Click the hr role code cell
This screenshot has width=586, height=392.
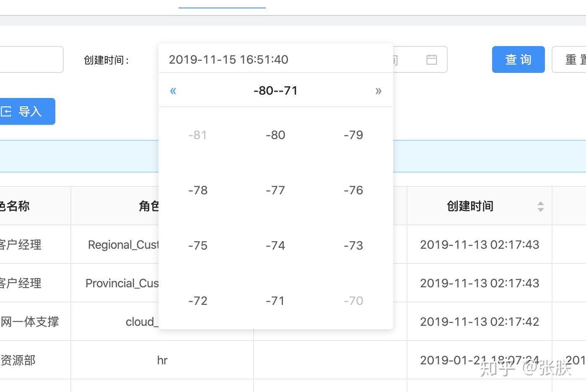(162, 360)
